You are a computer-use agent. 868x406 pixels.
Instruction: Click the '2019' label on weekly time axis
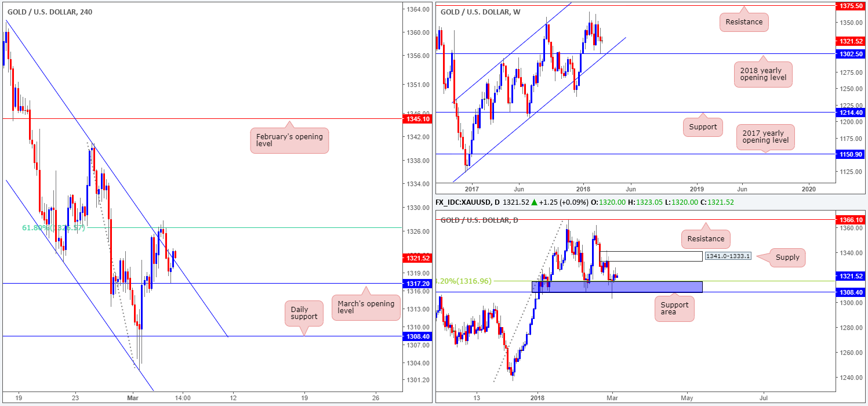tap(696, 190)
